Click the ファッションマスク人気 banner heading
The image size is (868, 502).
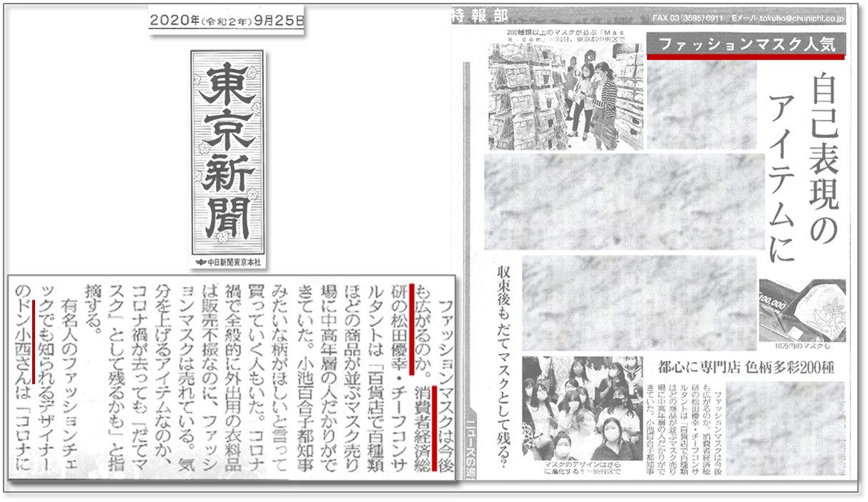pyautogui.click(x=746, y=44)
